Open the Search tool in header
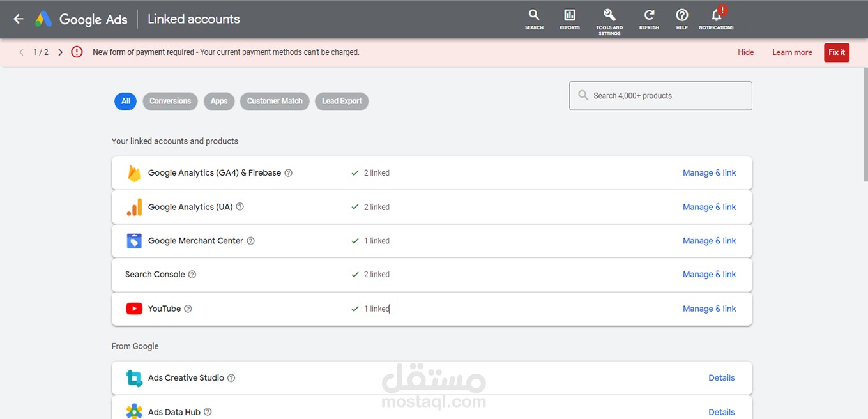 pos(534,19)
